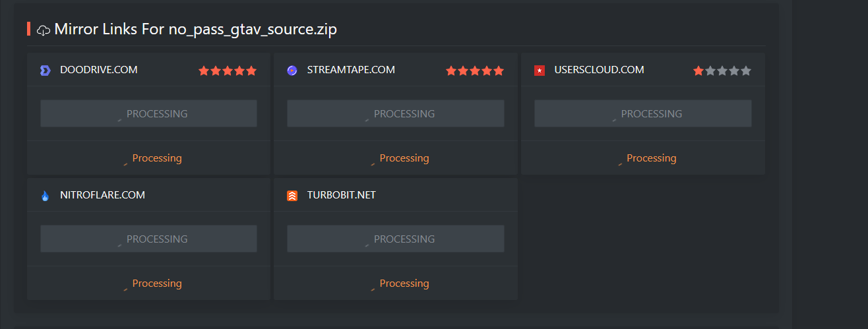Select the DOODRIVE.COM host name
This screenshot has height=329, width=868.
[x=99, y=70]
